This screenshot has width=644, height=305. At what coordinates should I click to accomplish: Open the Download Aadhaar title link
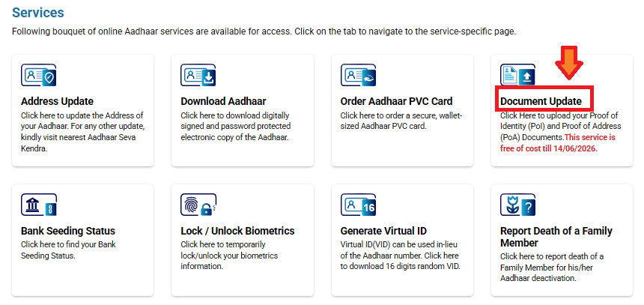pos(223,101)
